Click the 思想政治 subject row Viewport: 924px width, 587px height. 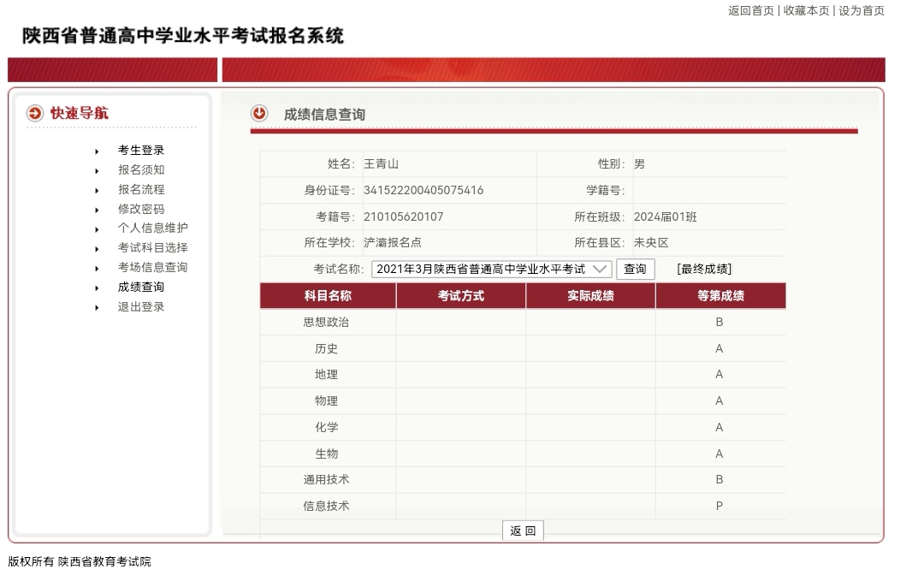pyautogui.click(x=326, y=323)
